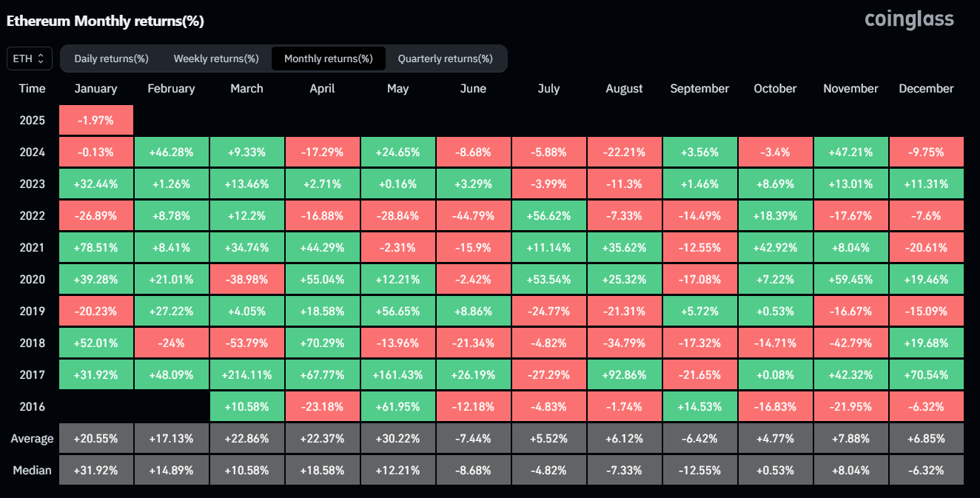Switch to Weekly returns(%) tab
The image size is (980, 498).
tap(216, 58)
